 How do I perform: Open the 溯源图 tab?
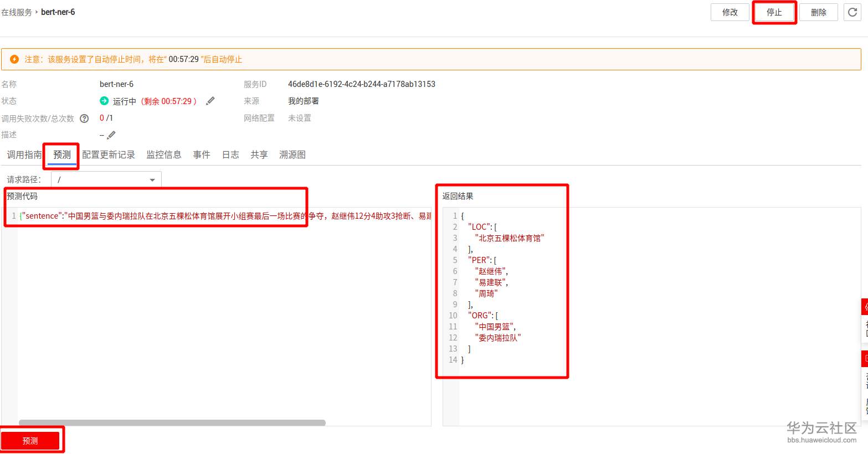tap(292, 155)
